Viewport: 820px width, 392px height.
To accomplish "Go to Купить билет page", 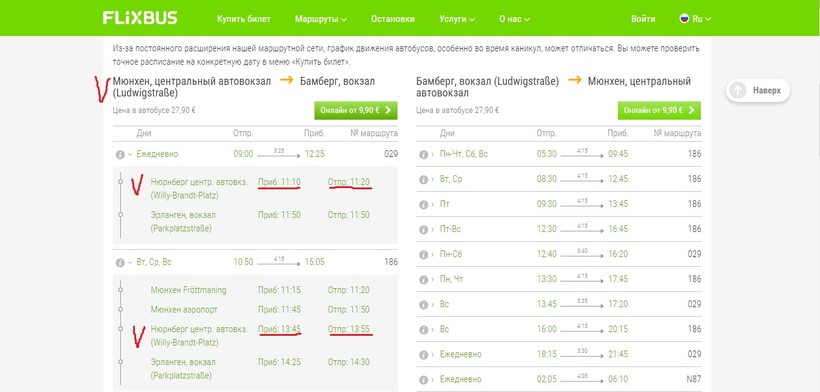I will click(x=244, y=19).
